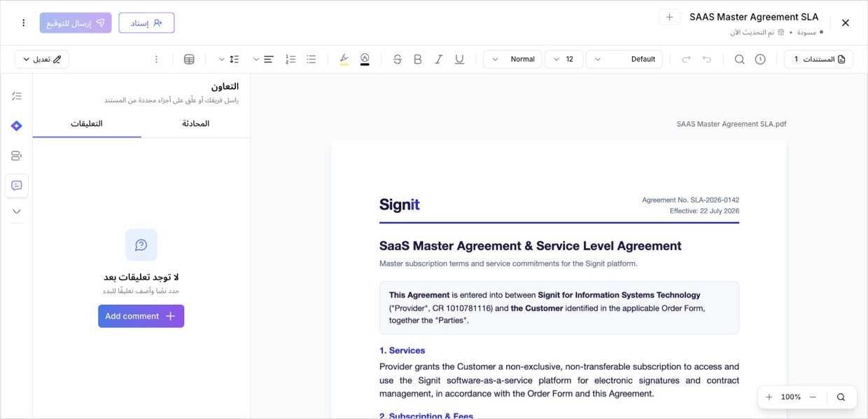Screen dimensions: 868x419
Task: Open the تعديل edit mode dropdown
Action: 41,60
